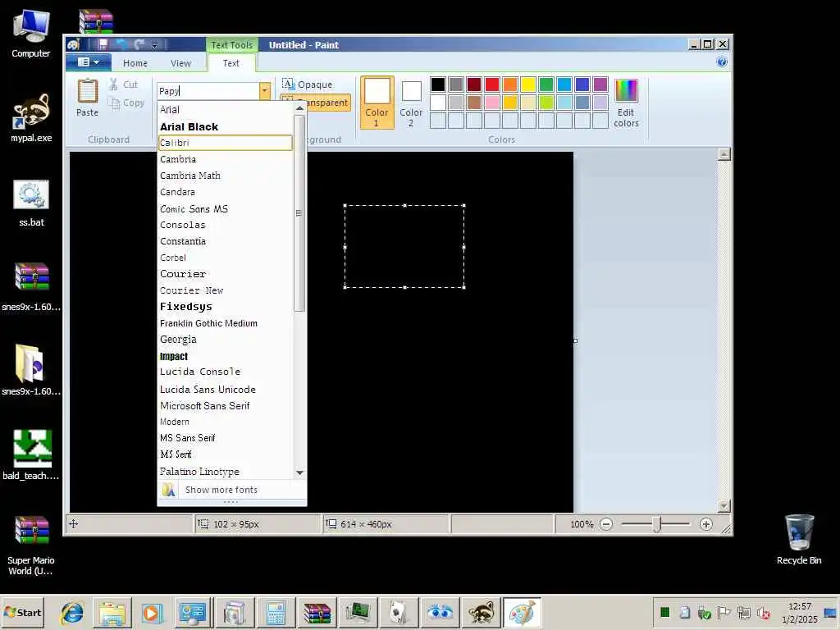
Task: Click the zoom out minus button
Action: click(606, 524)
